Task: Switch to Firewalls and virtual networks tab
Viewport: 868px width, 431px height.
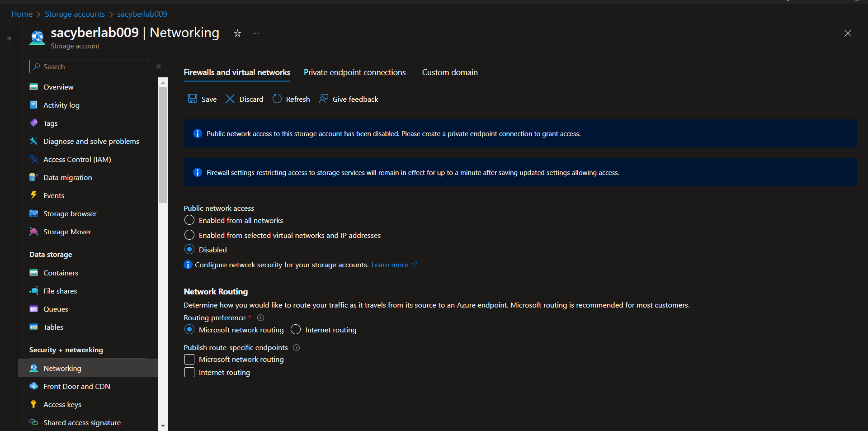Action: click(237, 72)
